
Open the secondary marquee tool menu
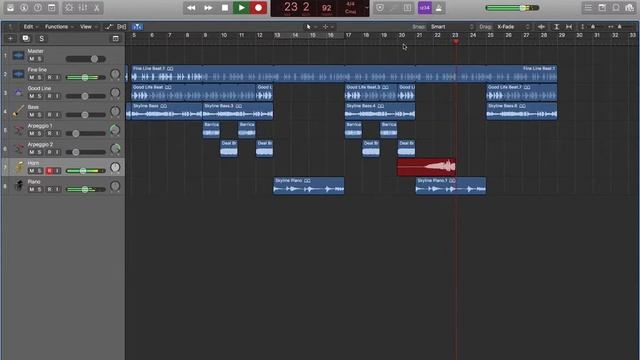click(328, 27)
